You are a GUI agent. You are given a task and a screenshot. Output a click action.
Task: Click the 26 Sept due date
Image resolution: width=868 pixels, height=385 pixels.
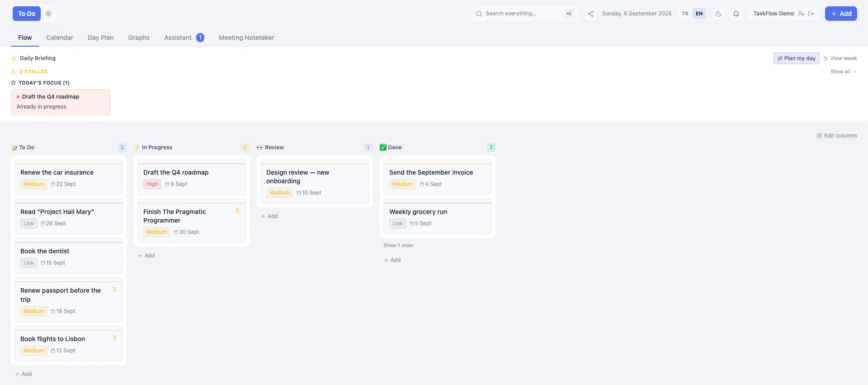[x=53, y=223]
